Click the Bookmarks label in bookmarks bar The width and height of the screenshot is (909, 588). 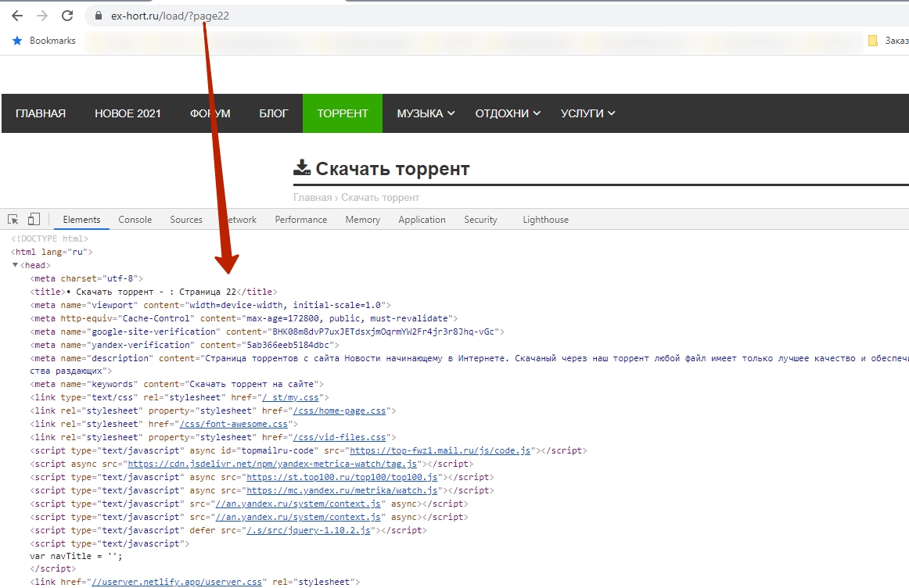coord(52,41)
